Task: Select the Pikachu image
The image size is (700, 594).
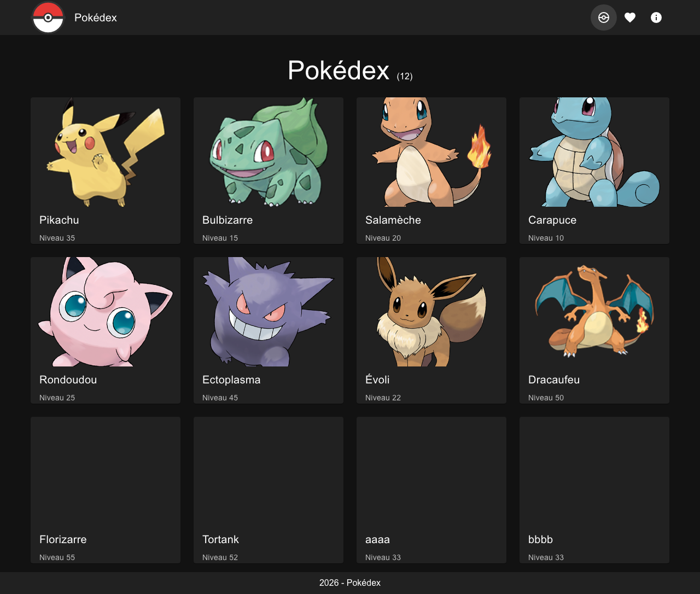Action: click(x=106, y=152)
